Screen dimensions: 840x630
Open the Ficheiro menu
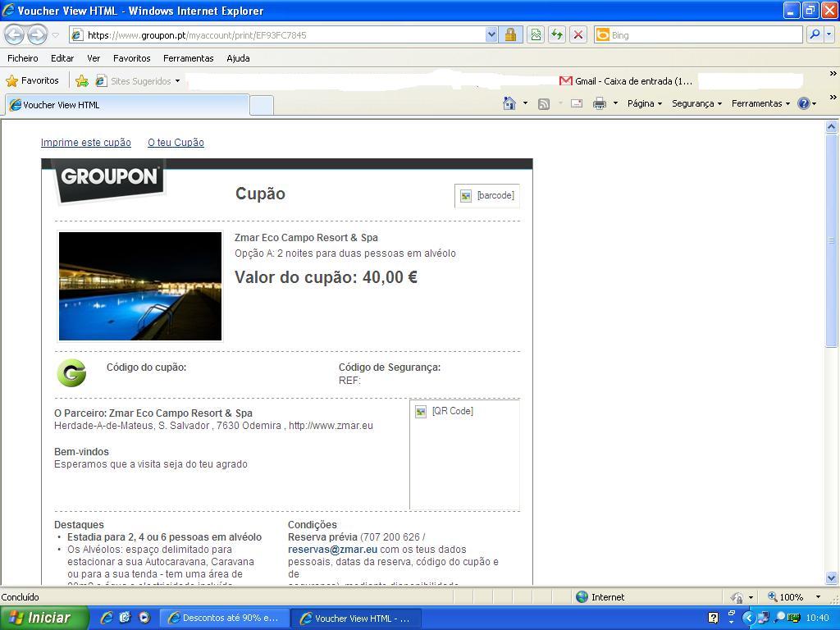tap(22, 58)
